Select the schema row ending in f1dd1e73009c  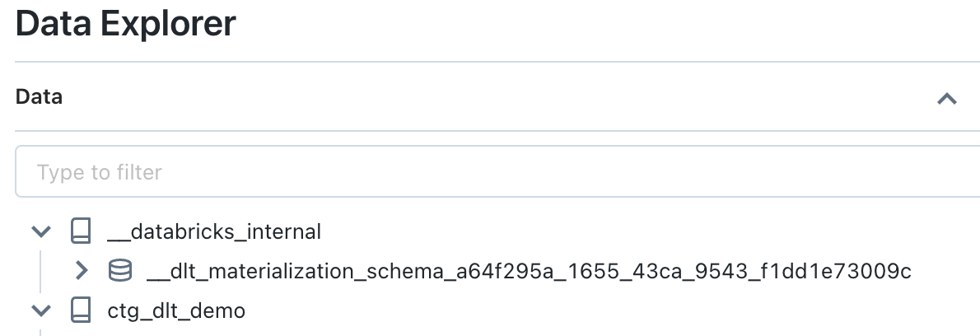tap(494, 271)
